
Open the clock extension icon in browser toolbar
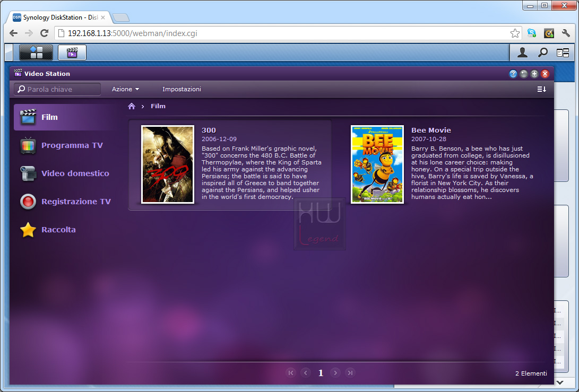tap(549, 33)
